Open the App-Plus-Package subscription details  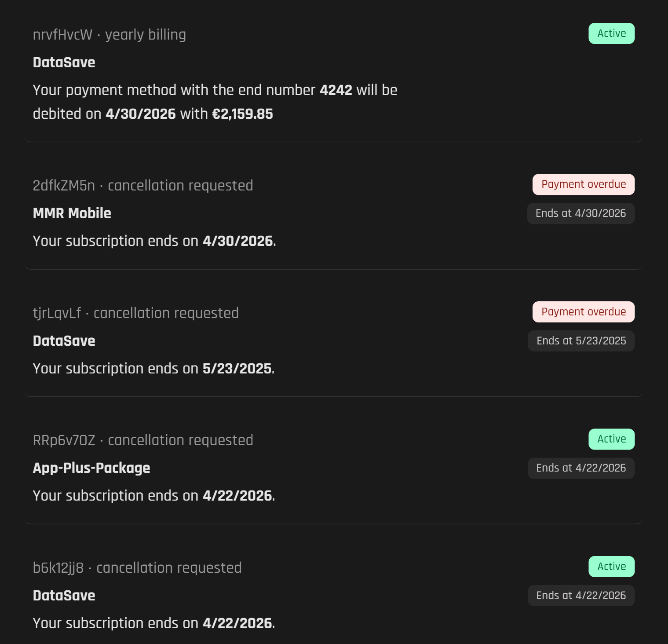(91, 468)
